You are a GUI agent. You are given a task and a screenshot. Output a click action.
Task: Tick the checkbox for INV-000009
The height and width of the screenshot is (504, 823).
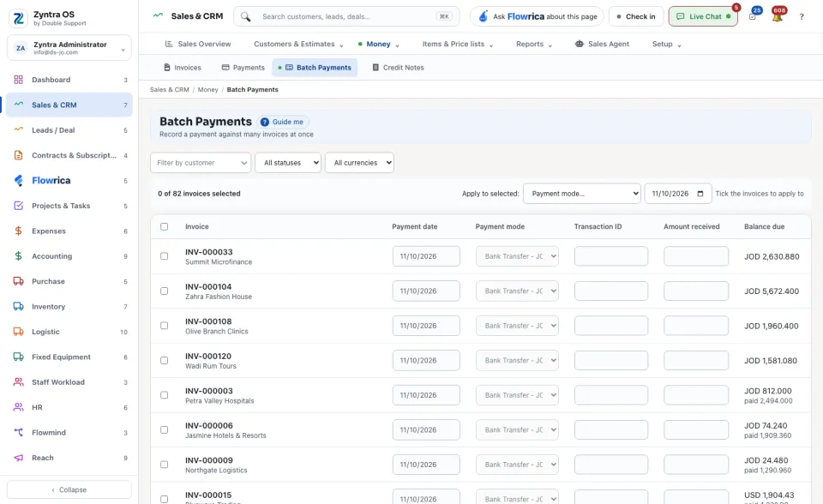pos(165,465)
